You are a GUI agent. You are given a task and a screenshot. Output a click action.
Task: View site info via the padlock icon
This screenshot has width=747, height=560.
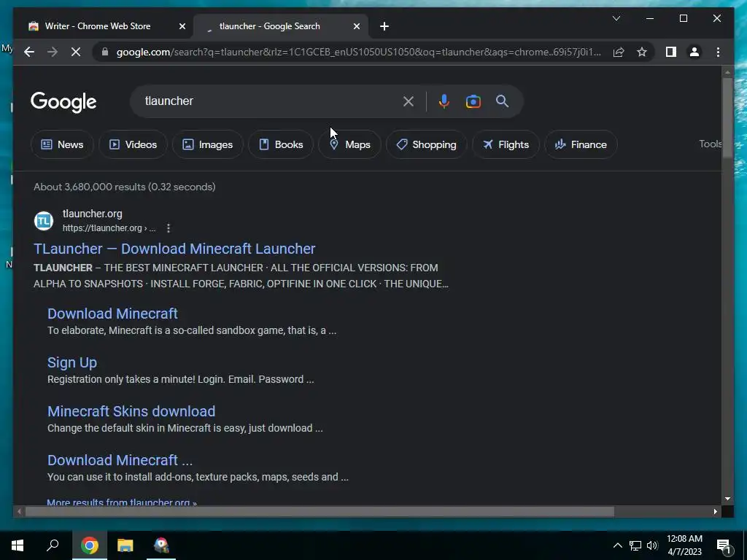[x=105, y=52]
